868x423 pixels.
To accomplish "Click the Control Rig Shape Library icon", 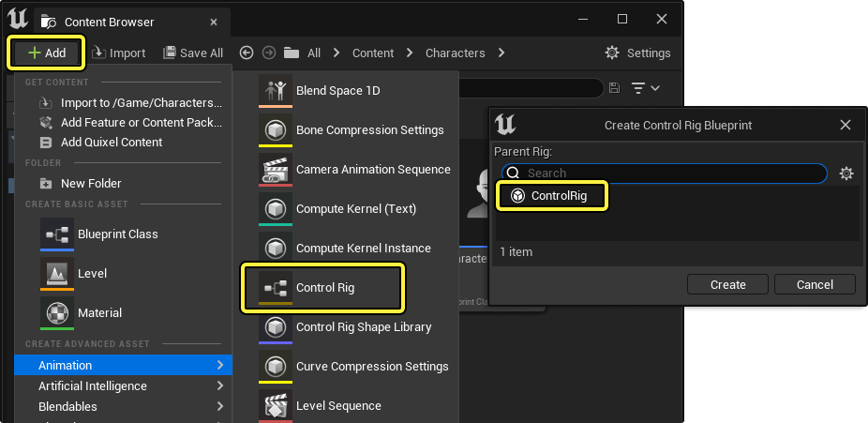I will pos(276,327).
